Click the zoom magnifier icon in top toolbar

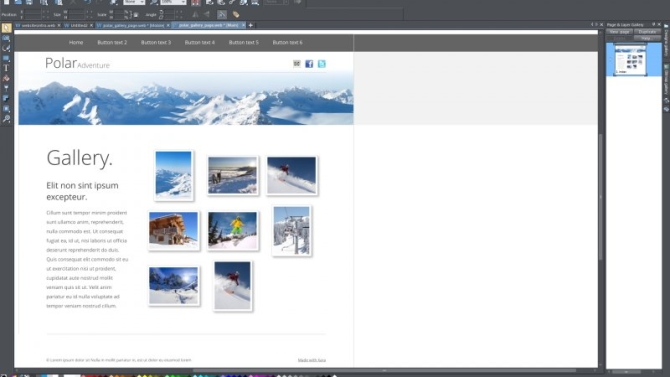tap(154, 3)
